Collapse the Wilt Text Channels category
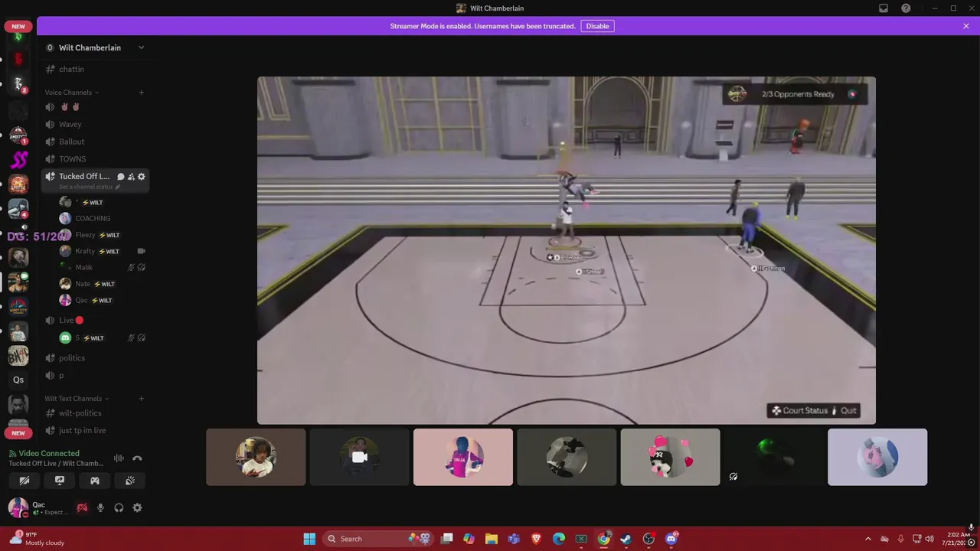The width and height of the screenshot is (980, 551). [x=77, y=399]
